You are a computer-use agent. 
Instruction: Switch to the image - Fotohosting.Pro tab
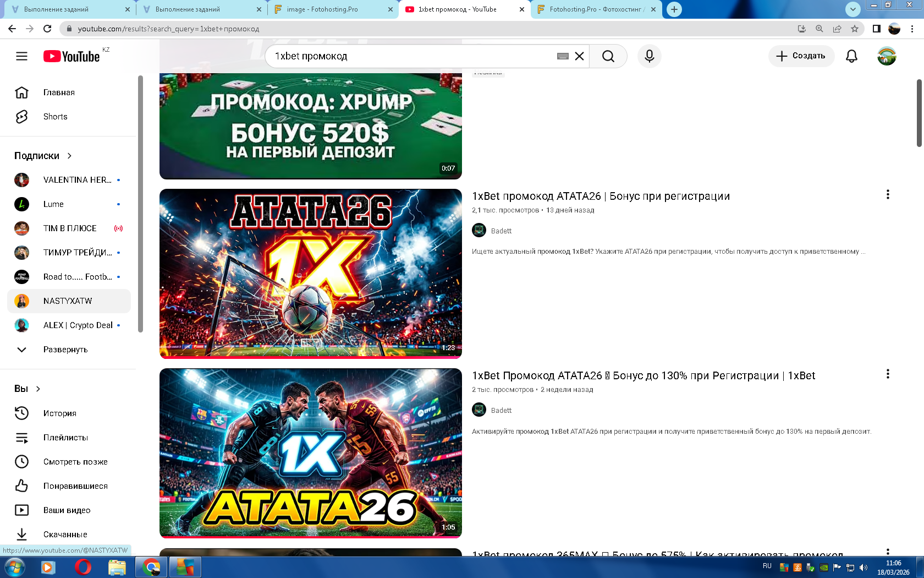[333, 9]
